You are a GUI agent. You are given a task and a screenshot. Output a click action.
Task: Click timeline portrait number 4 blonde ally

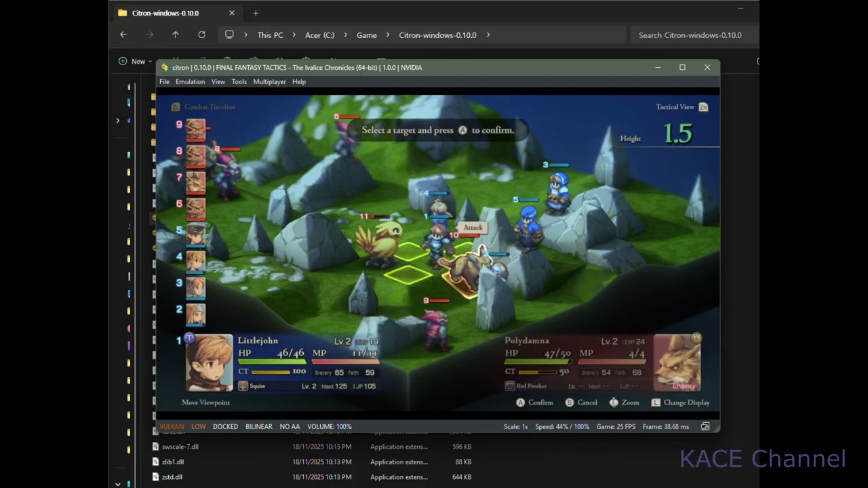(196, 262)
